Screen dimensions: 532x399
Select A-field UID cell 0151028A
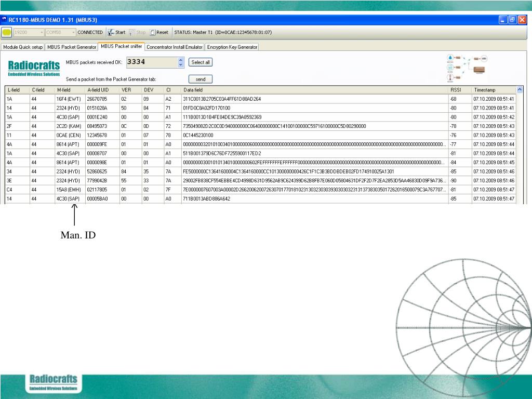point(102,108)
